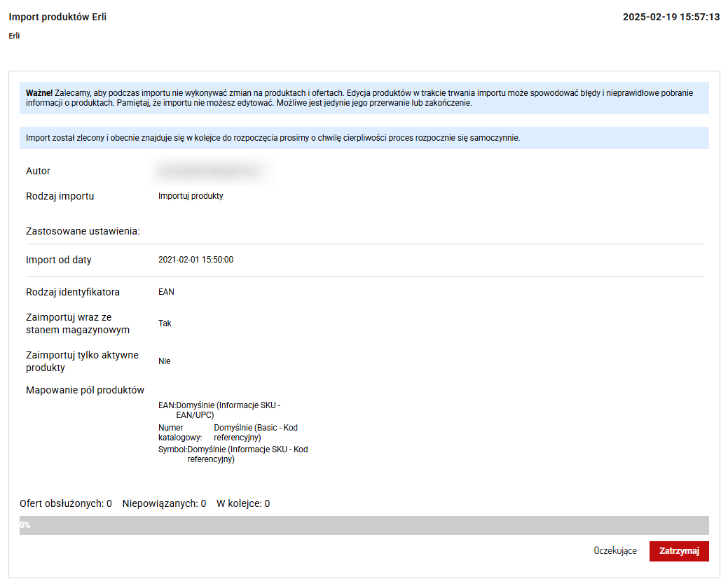
Task: Click the blurred Autor value
Action: click(x=209, y=171)
